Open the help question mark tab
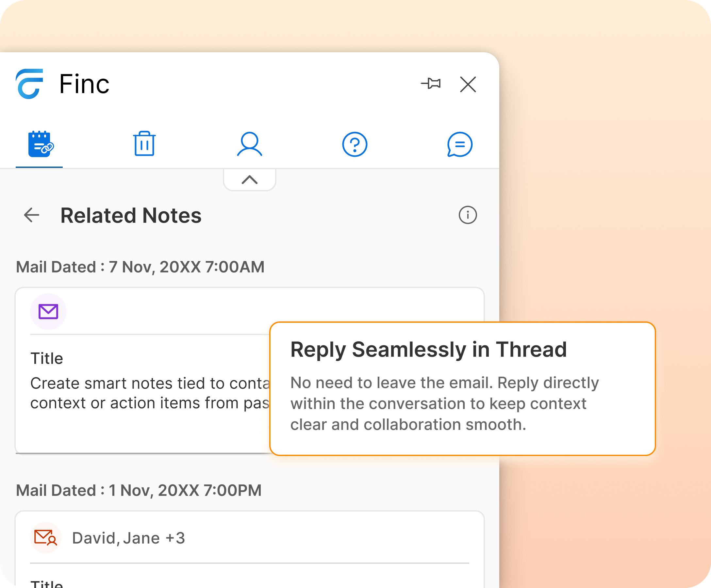This screenshot has height=588, width=711. pos(355,144)
